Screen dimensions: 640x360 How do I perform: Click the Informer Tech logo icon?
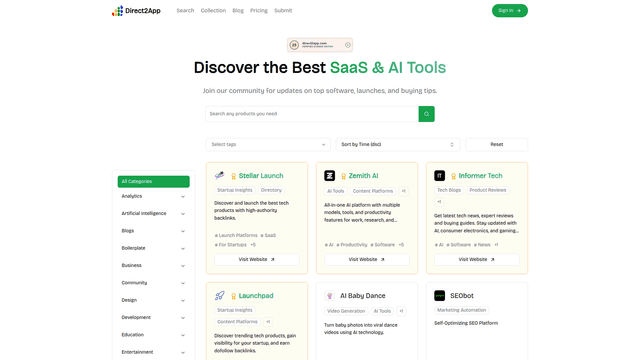(439, 176)
